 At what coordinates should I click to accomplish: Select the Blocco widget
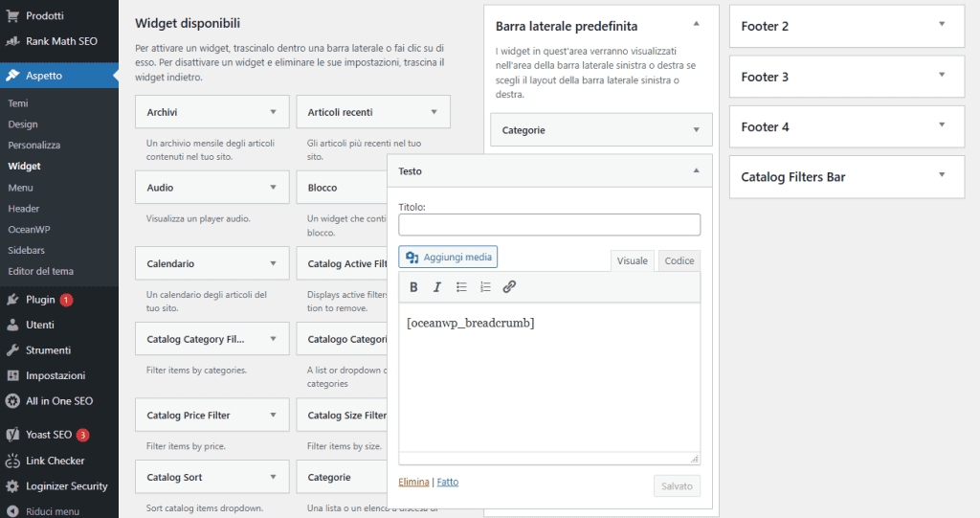point(343,188)
